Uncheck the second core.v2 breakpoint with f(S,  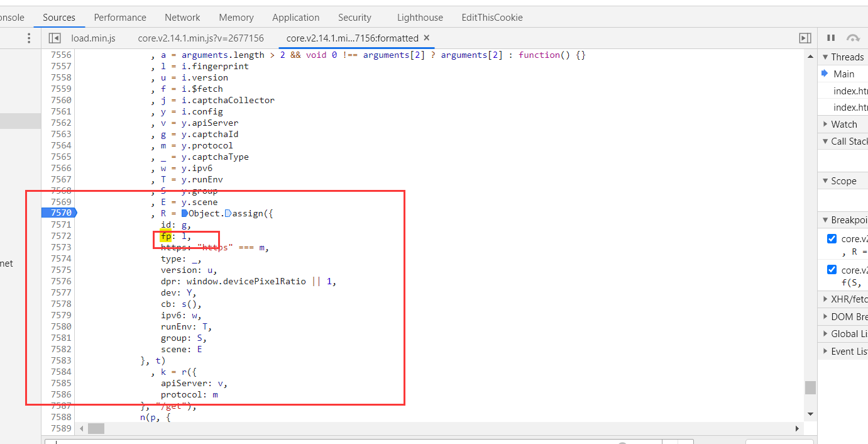[832, 270]
